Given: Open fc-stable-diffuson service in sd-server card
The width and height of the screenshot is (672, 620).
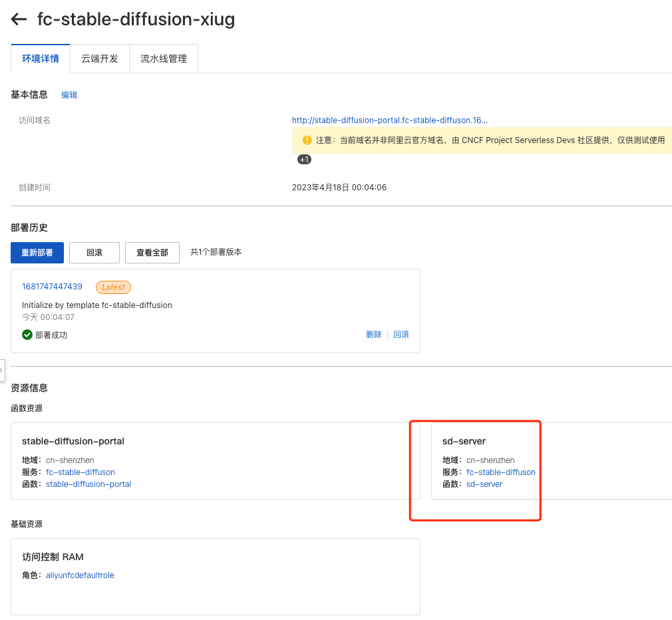Looking at the screenshot, I should pyautogui.click(x=501, y=472).
